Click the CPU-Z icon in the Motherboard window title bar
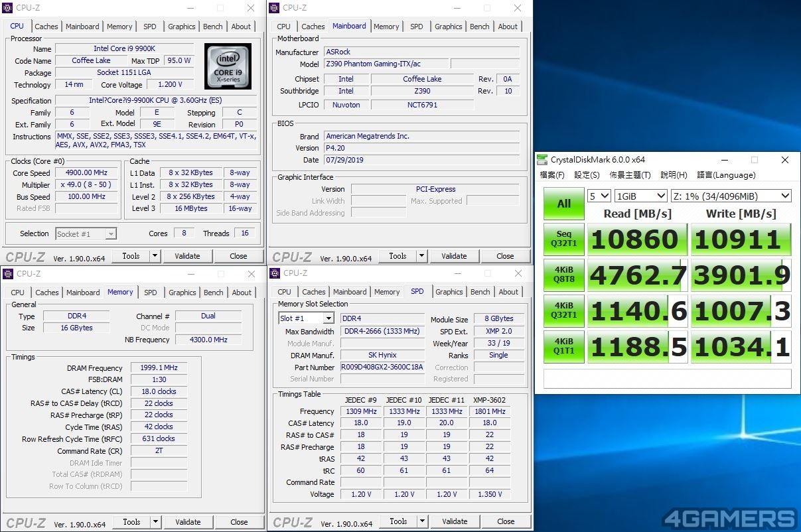 tap(274, 8)
